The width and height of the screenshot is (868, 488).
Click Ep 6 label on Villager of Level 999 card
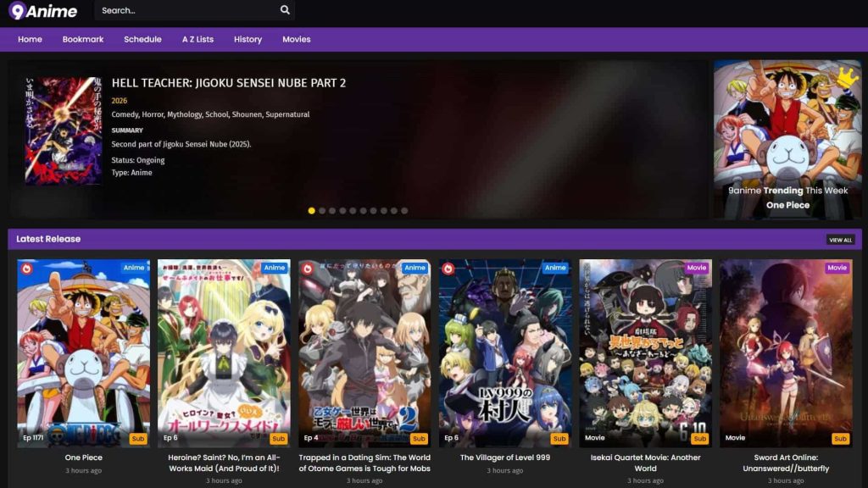click(x=452, y=438)
